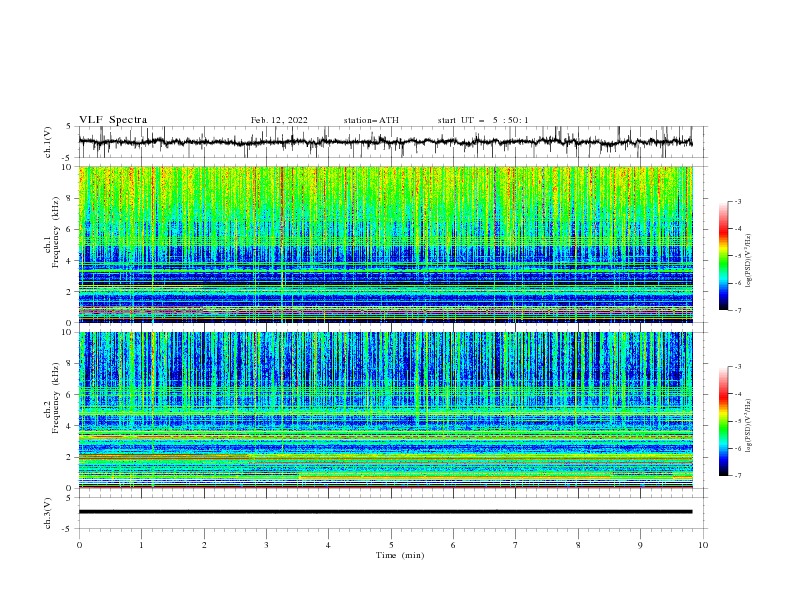
Task: Click the ch.1 voltage waveform trace
Action: (x=385, y=142)
